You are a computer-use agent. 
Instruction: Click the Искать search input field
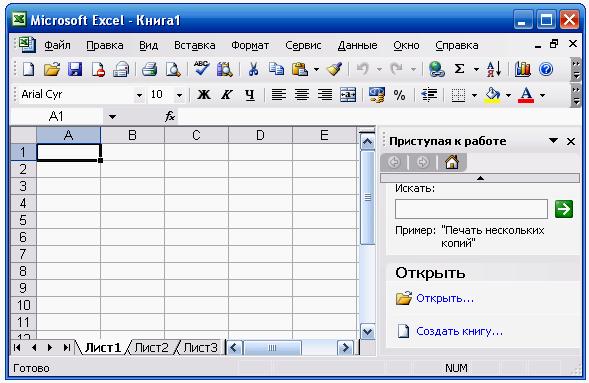[x=471, y=209]
